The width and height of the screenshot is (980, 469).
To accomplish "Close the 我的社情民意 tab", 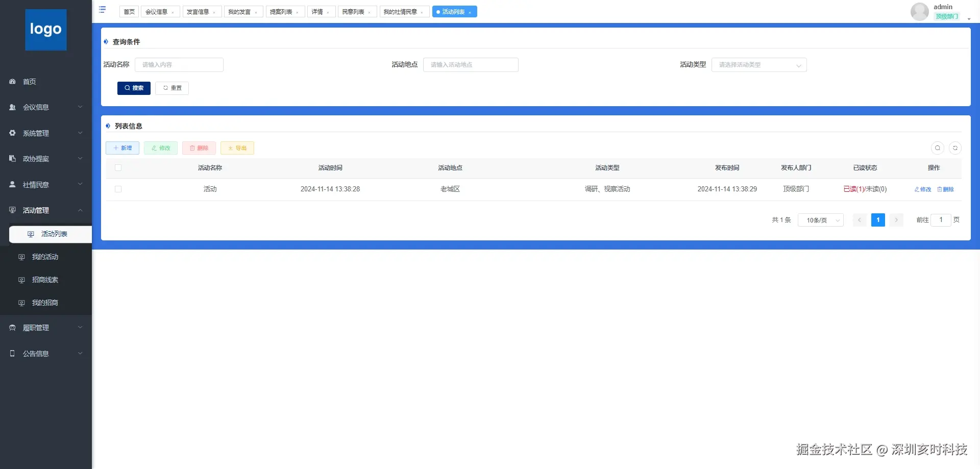I will pyautogui.click(x=422, y=12).
